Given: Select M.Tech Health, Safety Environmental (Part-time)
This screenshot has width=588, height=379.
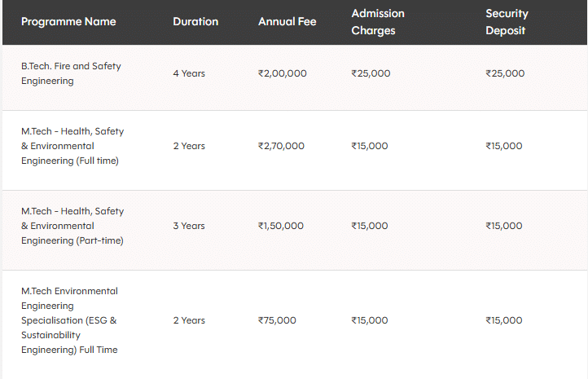Looking at the screenshot, I should coord(72,226).
